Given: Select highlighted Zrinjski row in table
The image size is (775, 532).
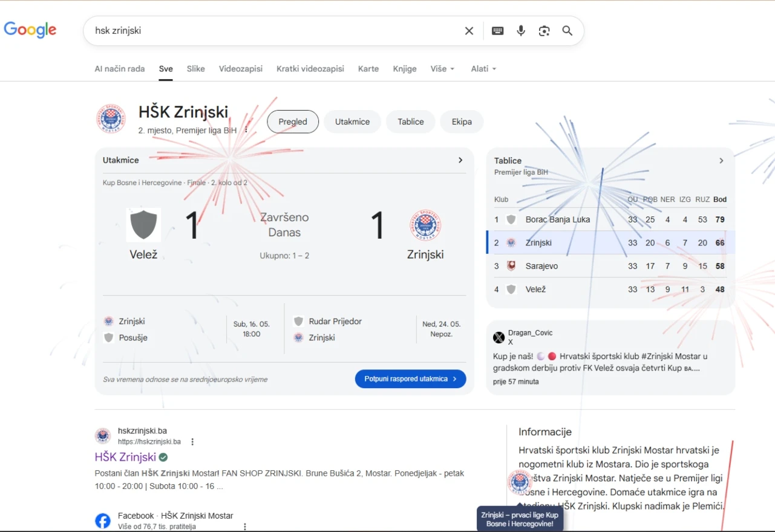Looking at the screenshot, I should 610,242.
